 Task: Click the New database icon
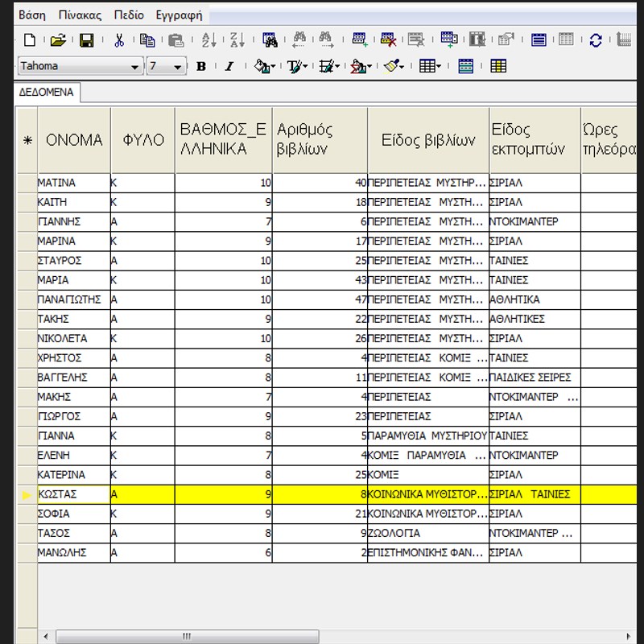pyautogui.click(x=30, y=40)
